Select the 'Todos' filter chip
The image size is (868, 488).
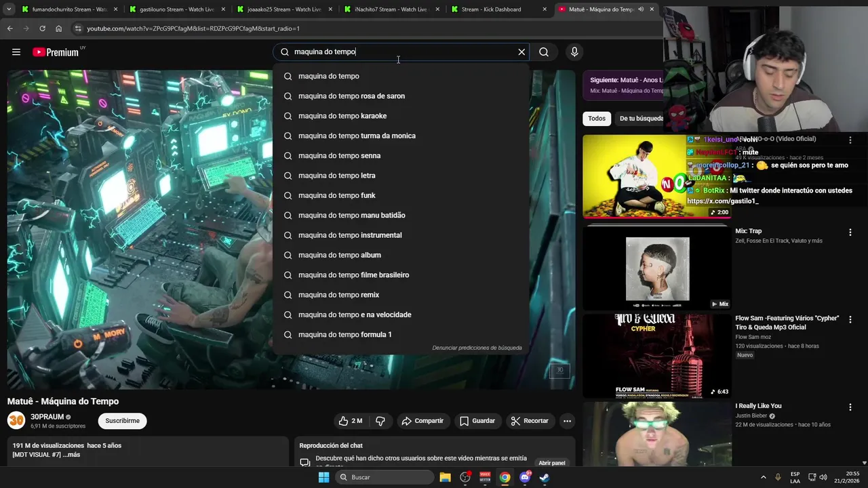[x=597, y=119]
